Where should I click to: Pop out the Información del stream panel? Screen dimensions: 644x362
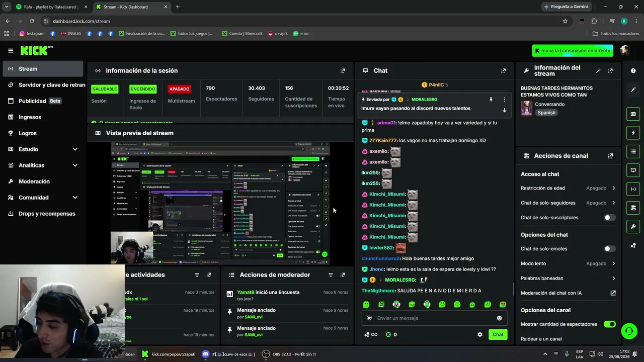(x=610, y=71)
